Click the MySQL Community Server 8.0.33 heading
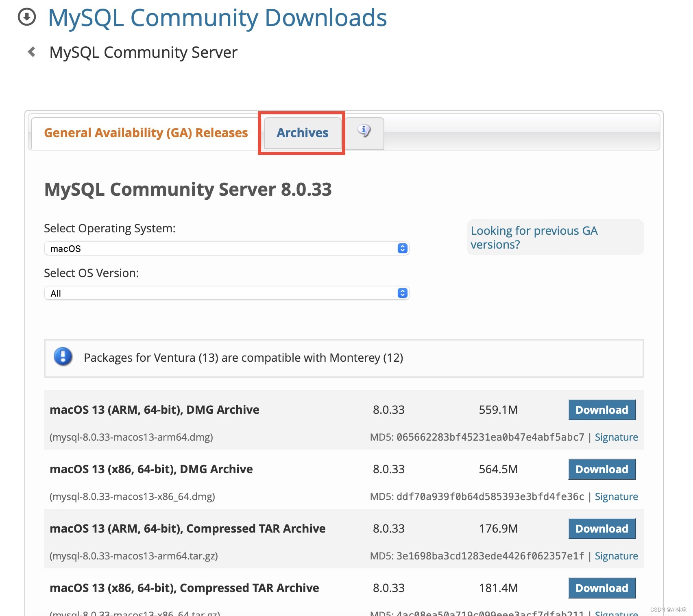The width and height of the screenshot is (693, 616). click(188, 190)
